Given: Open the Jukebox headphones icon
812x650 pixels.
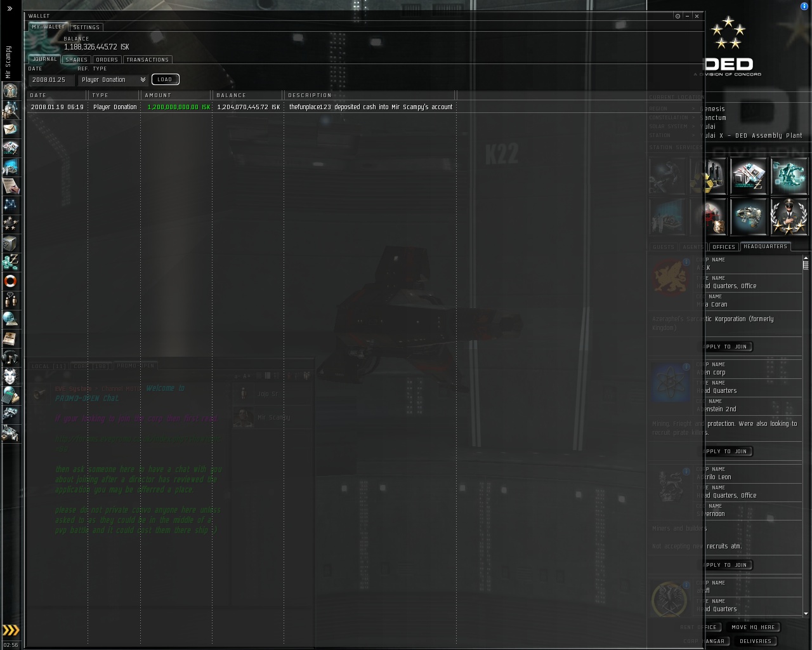Looking at the screenshot, I should point(11,357).
